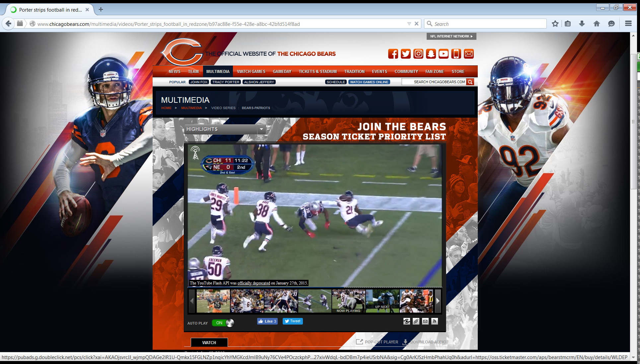Click the Watch Games Online button
This screenshot has height=364, width=640.
369,82
